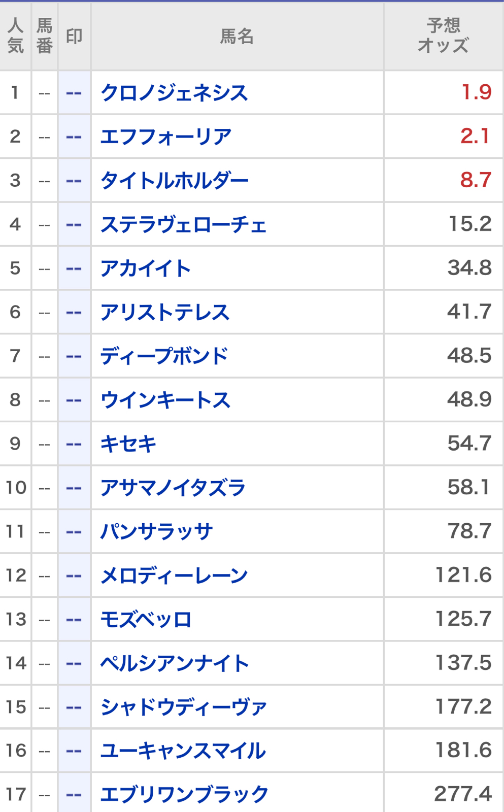Open the キセキ horse link
The width and height of the screenshot is (504, 812).
coord(128,444)
